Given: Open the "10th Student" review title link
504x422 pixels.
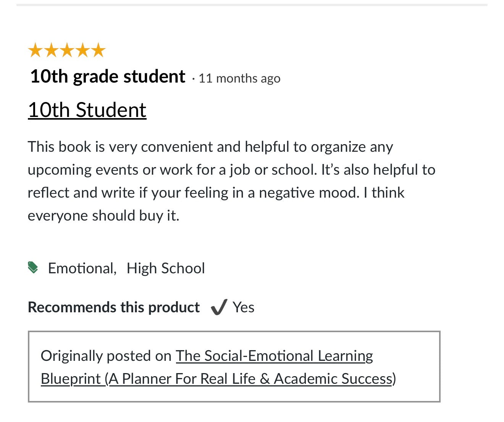Looking at the screenshot, I should pos(87,110).
